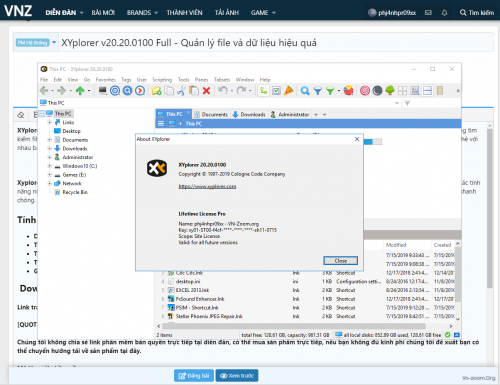Toggle the tree panel icon in toolbar
Image resolution: width=500 pixels, height=385 pixels.
pos(263,90)
